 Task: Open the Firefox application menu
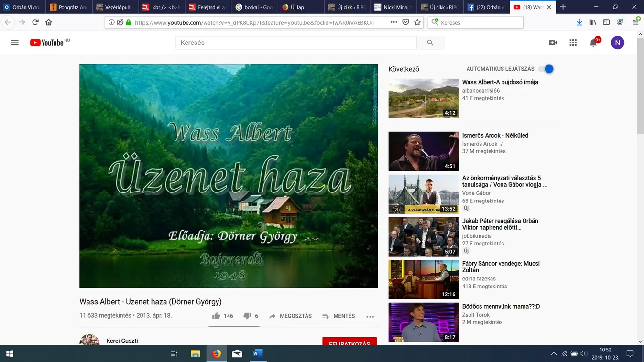[636, 22]
